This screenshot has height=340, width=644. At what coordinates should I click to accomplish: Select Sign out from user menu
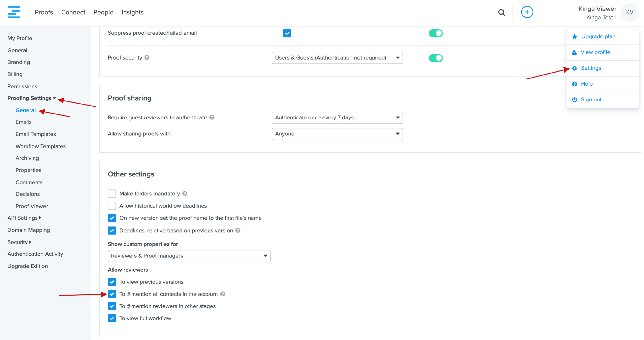pos(591,99)
